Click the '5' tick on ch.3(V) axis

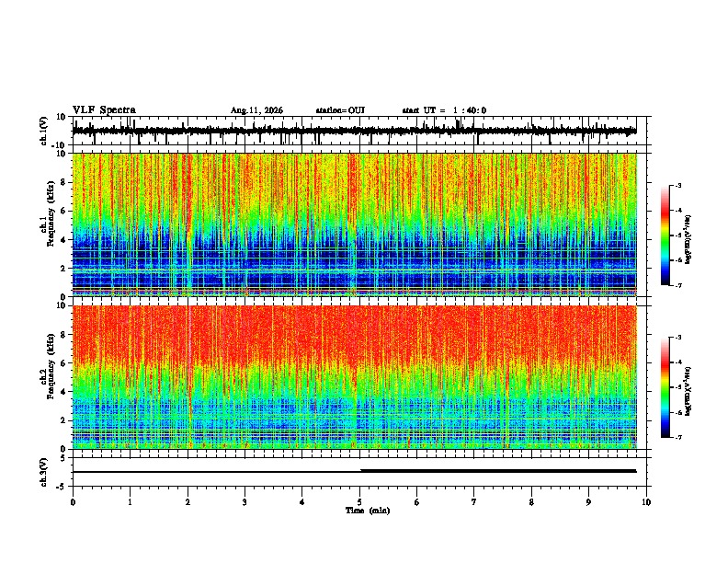(63, 458)
